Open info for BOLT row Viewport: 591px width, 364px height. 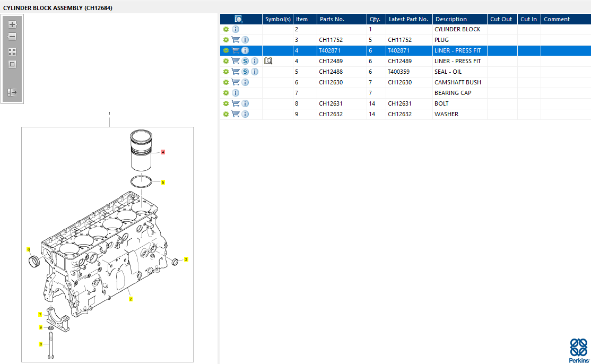click(x=245, y=103)
